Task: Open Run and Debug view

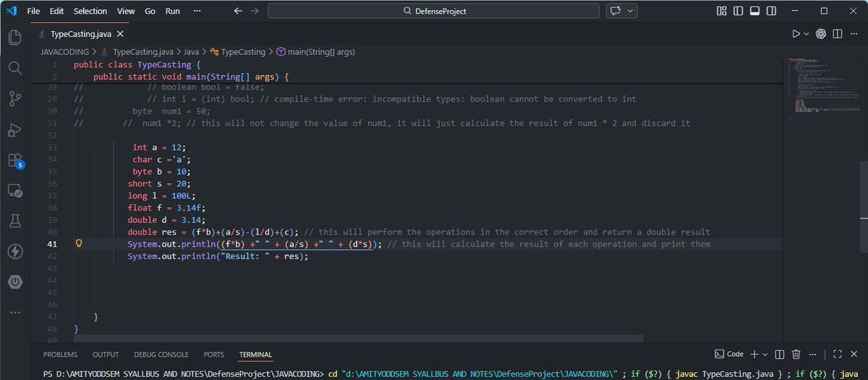Action: point(14,130)
